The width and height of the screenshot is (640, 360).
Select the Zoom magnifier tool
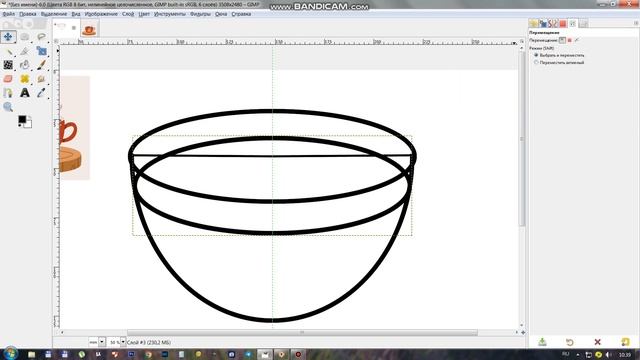pos(8,107)
